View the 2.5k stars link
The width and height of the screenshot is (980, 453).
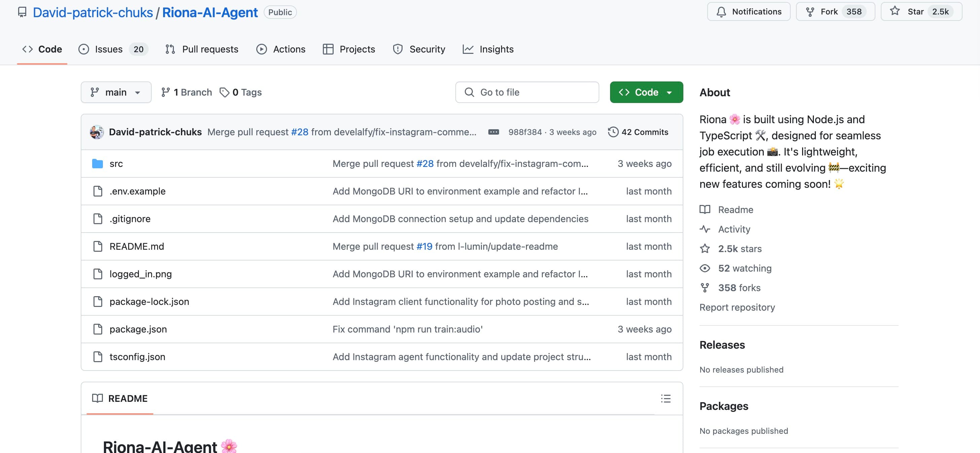(730, 249)
